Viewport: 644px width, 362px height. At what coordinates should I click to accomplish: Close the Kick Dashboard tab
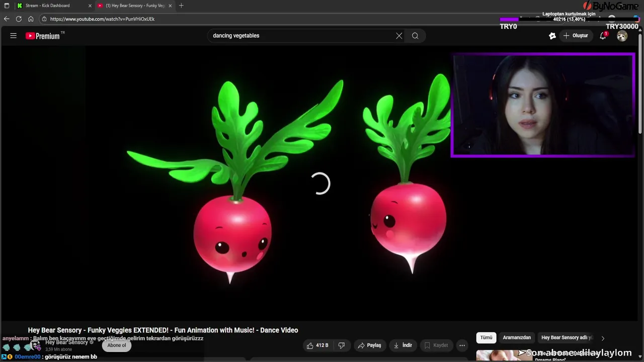(90, 6)
